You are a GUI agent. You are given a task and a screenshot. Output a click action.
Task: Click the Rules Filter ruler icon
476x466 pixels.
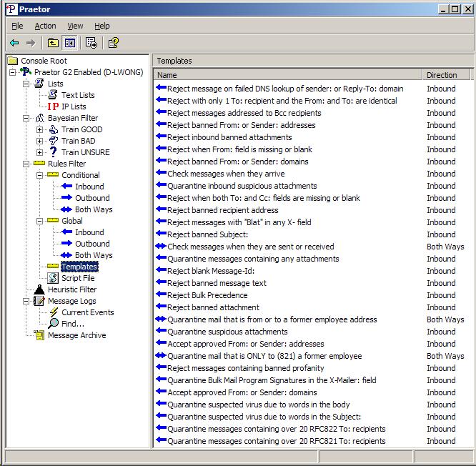point(39,164)
